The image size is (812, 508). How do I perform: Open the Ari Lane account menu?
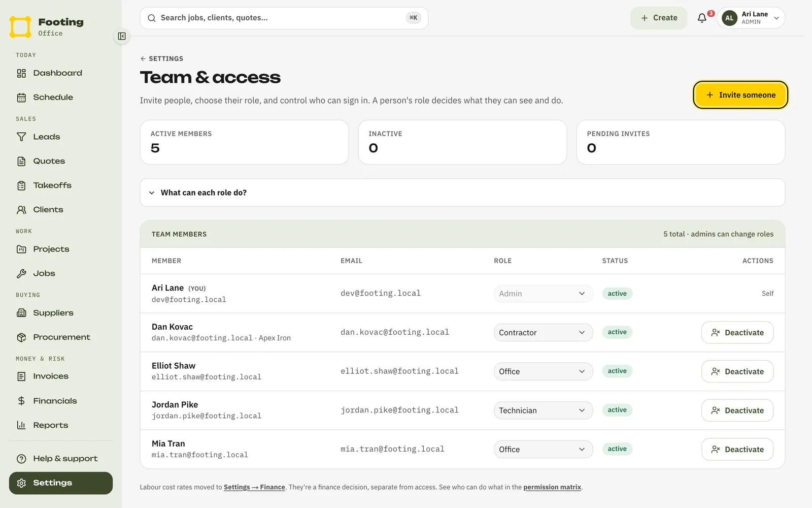click(751, 18)
